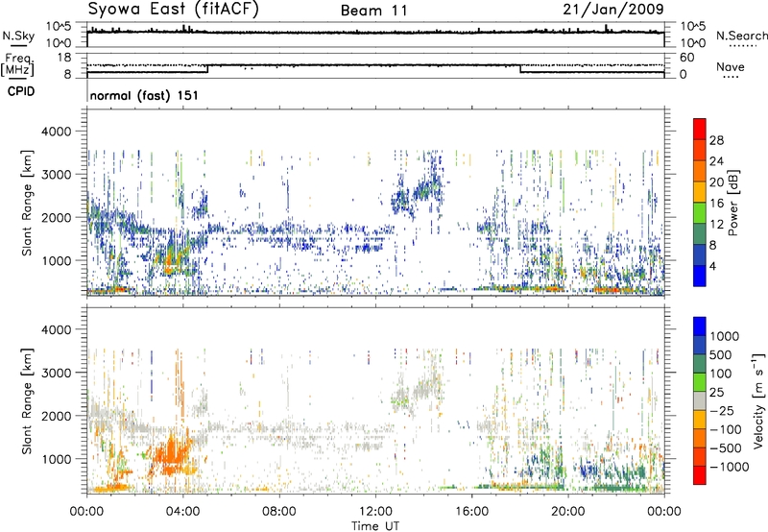Select the 'Freq. [MHz]' axis label

[17, 65]
